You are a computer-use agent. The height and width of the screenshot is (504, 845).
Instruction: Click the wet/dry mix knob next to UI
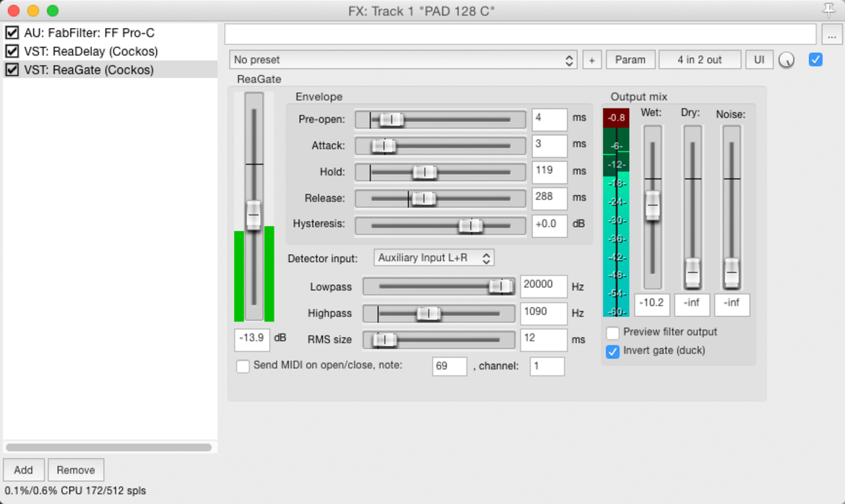click(x=786, y=61)
